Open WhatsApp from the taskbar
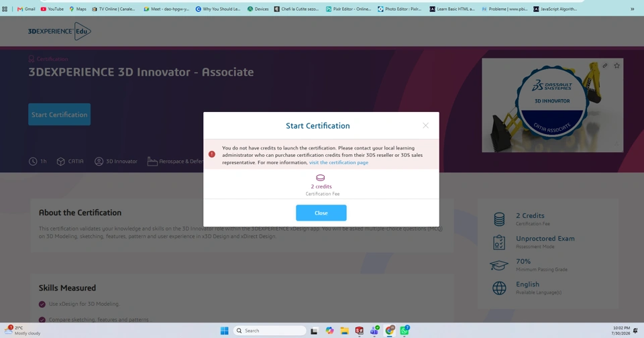 405,330
